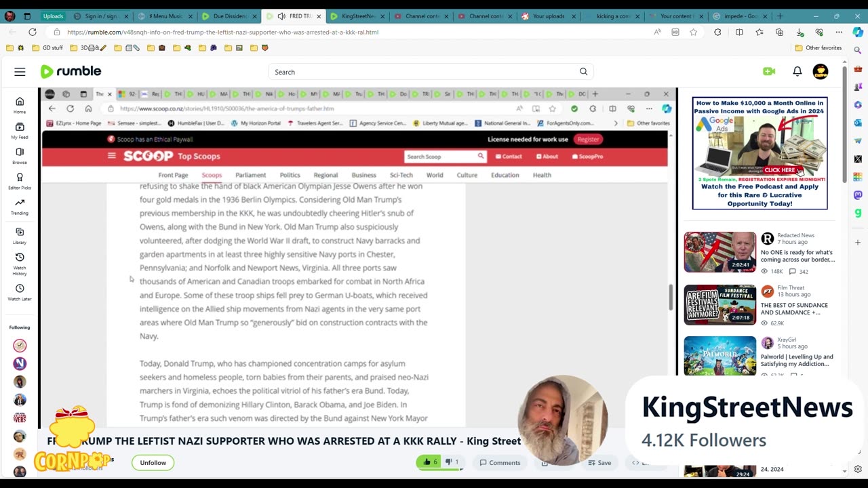This screenshot has height=488, width=868.
Task: Open the notifications bell
Action: (x=797, y=71)
